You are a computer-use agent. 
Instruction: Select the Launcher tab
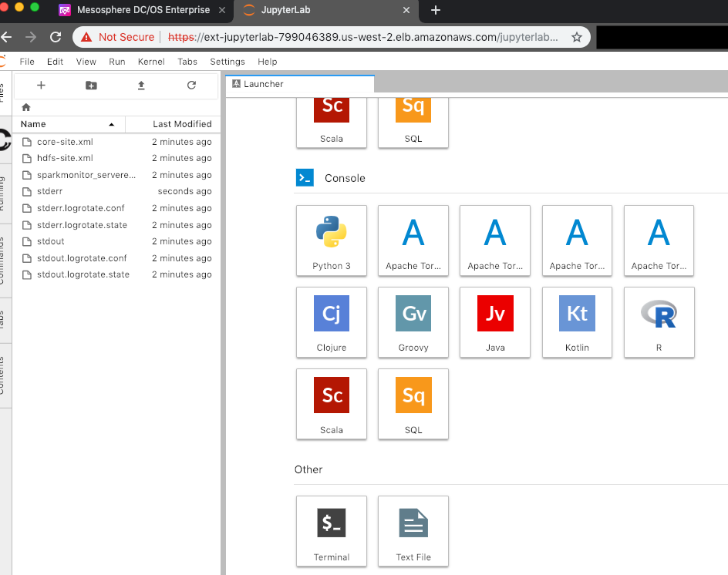pos(300,84)
